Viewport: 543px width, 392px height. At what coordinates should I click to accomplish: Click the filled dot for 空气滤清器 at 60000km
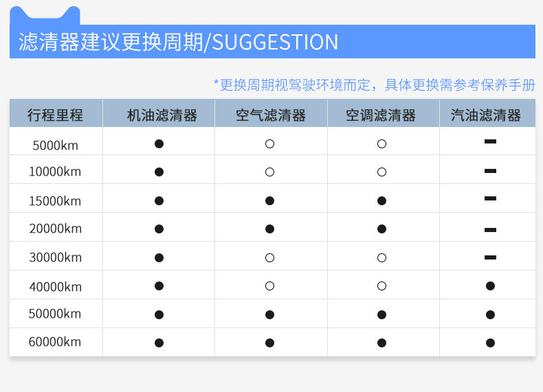point(269,343)
